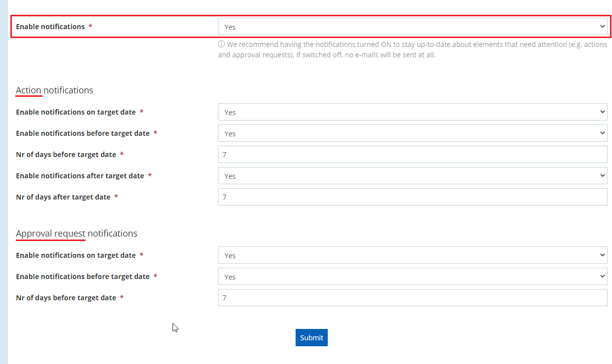
Task: Expand Action notifications before target date dropdown
Action: [412, 133]
